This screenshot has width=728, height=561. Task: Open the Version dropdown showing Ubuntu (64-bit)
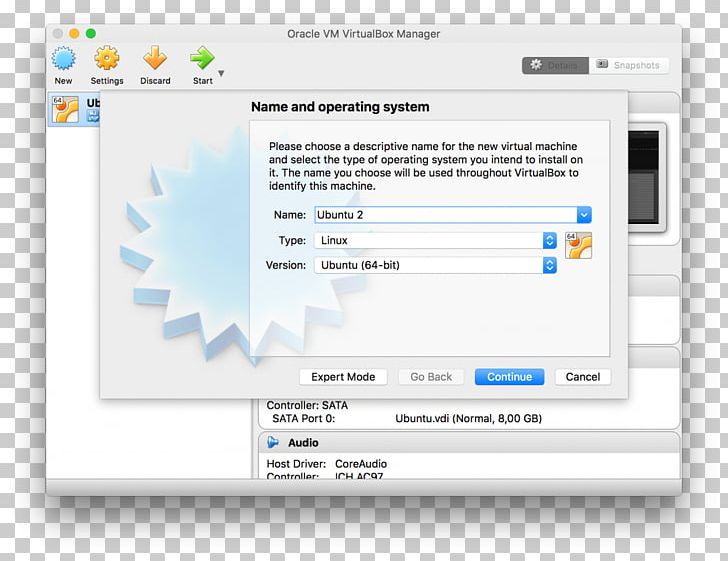[x=436, y=265]
